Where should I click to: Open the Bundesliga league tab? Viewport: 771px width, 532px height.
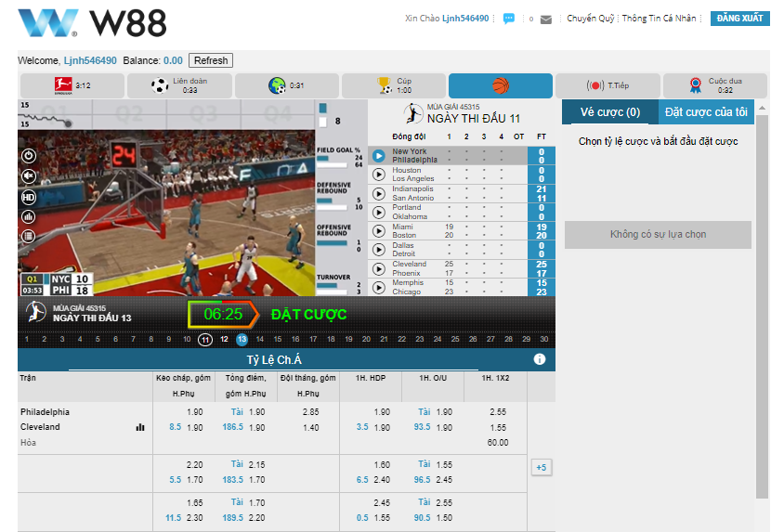[x=71, y=86]
